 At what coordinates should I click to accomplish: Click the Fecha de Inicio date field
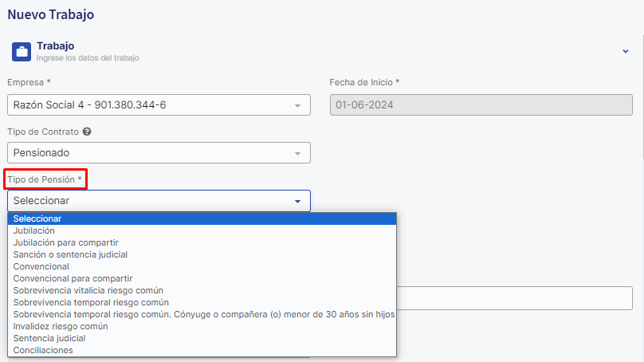coord(481,104)
